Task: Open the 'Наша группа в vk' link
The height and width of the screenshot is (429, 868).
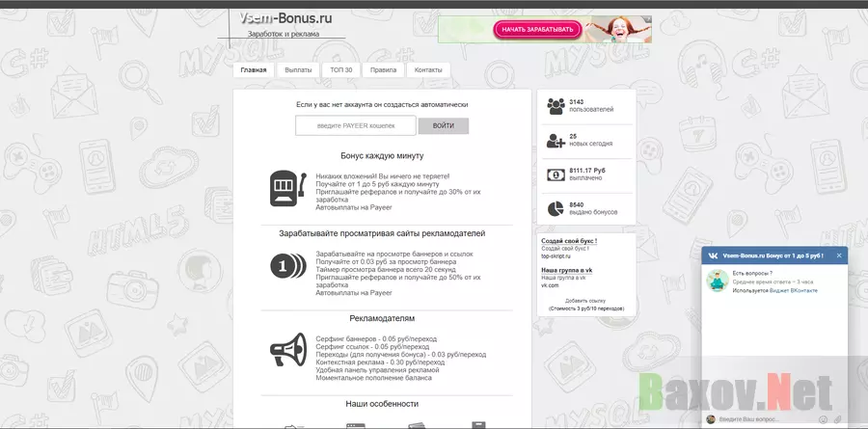Action: coord(567,270)
